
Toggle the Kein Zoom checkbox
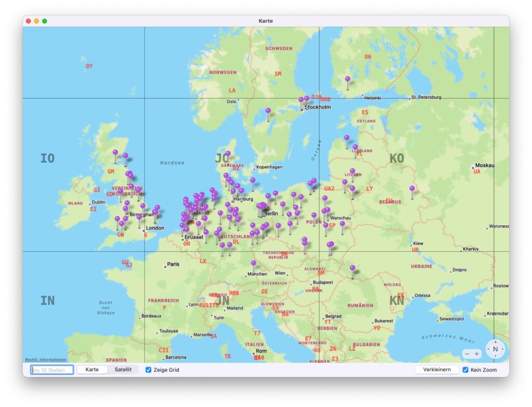point(465,370)
